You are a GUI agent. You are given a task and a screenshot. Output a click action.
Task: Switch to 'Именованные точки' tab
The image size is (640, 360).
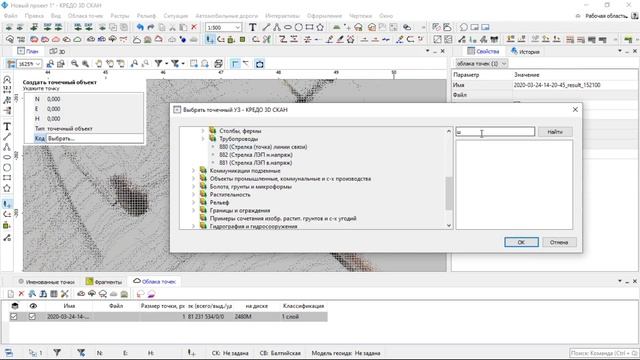pos(46,282)
